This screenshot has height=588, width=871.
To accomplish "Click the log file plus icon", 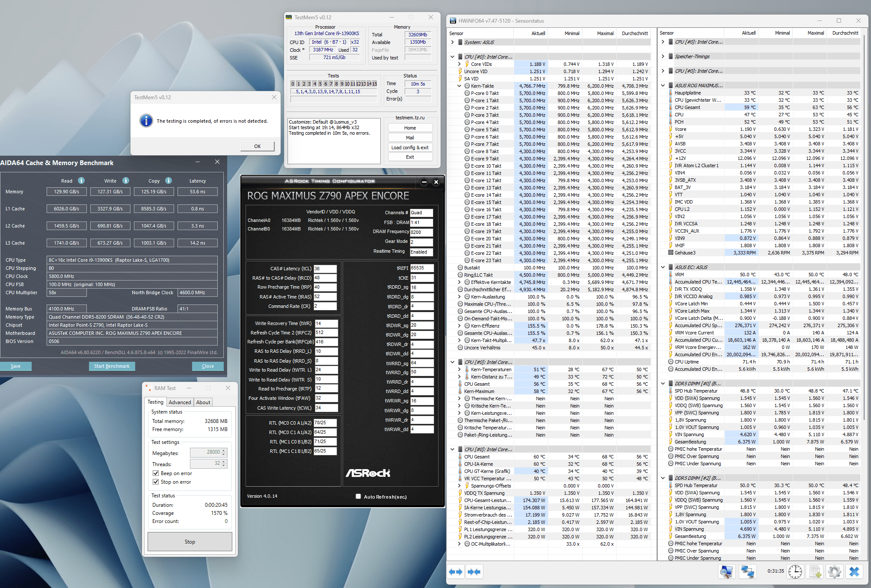I will (x=815, y=572).
